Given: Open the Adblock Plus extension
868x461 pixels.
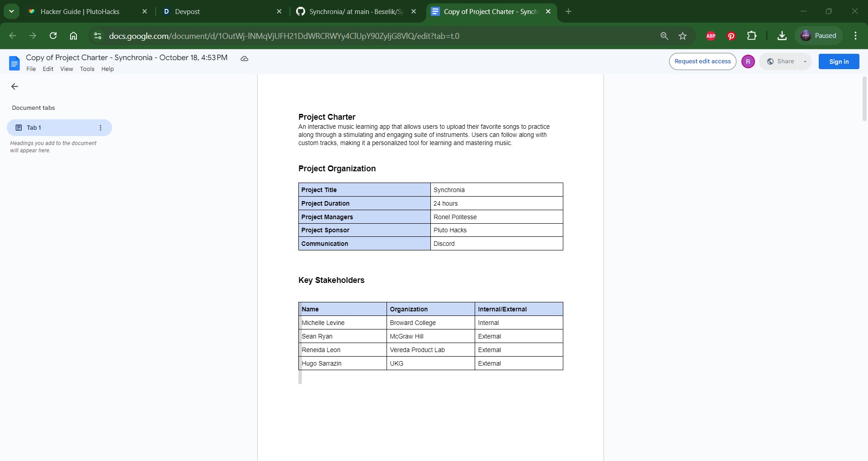Looking at the screenshot, I should point(711,36).
